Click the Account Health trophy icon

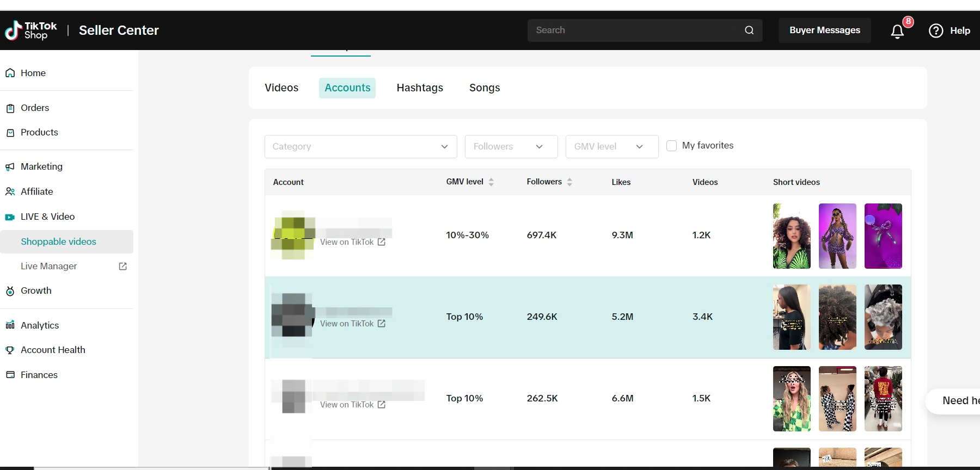[10, 350]
